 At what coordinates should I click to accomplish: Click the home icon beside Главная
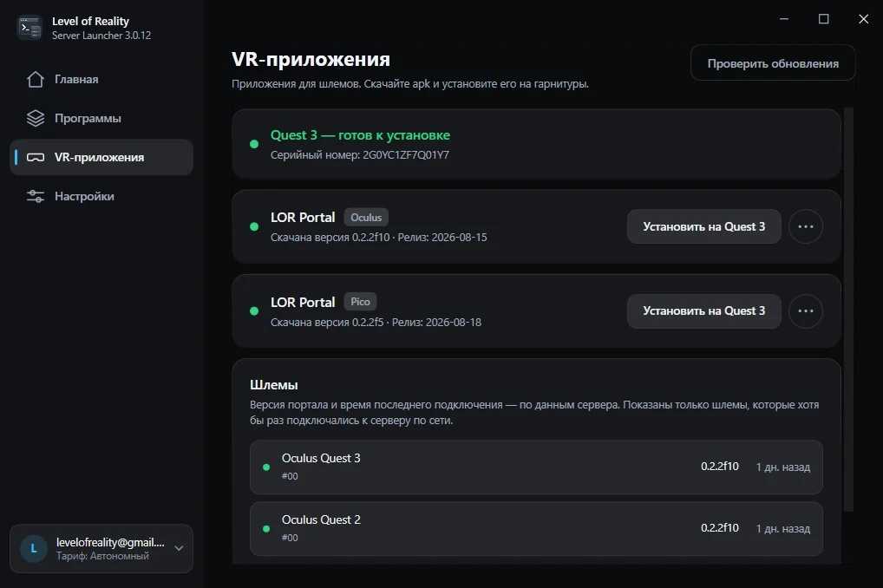tap(35, 80)
